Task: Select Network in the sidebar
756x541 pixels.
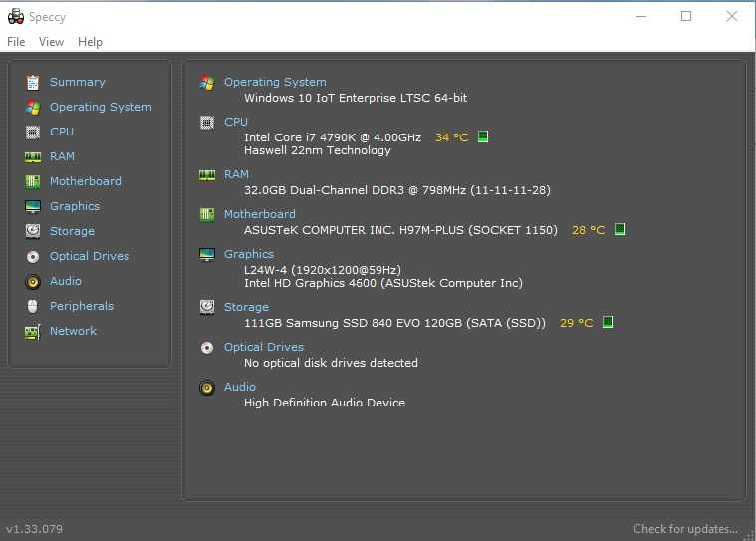Action: 73,331
